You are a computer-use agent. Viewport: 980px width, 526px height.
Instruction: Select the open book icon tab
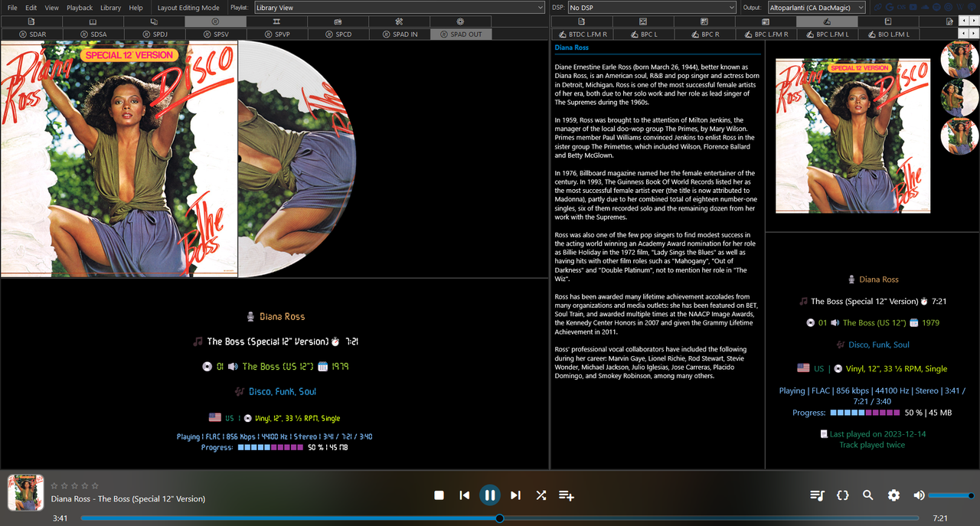pyautogui.click(x=93, y=21)
